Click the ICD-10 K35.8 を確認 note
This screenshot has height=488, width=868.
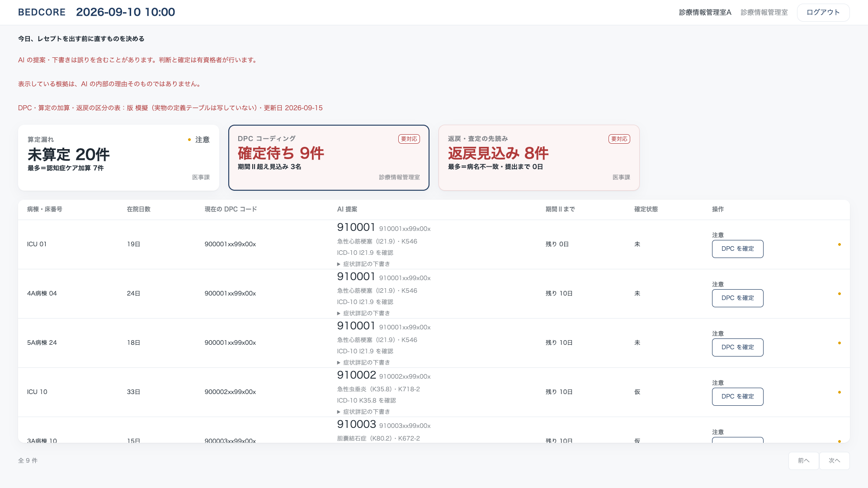pyautogui.click(x=367, y=401)
